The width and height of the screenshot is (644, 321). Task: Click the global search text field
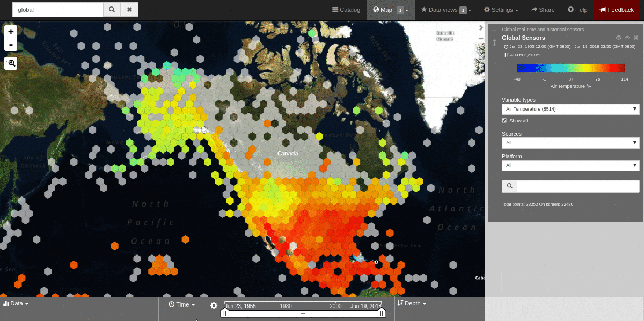point(57,10)
